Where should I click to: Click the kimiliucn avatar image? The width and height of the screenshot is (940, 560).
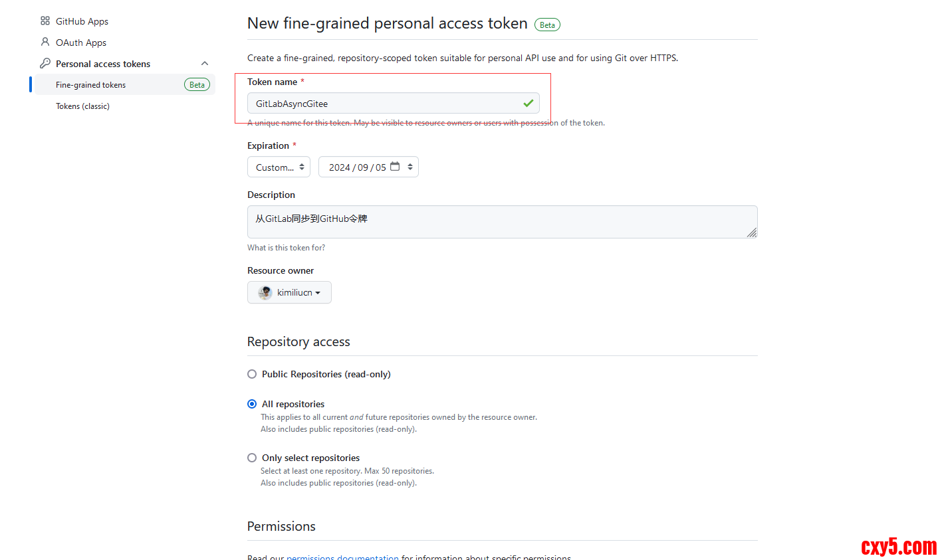point(265,292)
